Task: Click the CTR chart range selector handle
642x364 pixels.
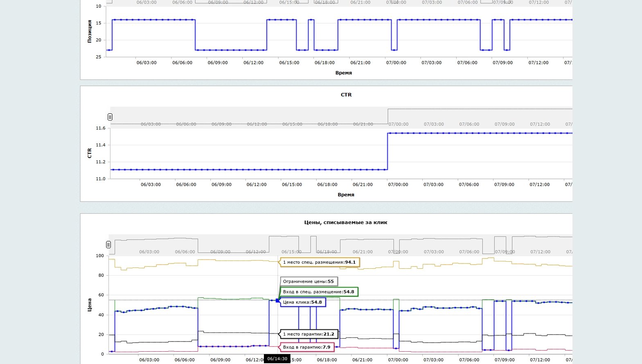Action: pyautogui.click(x=110, y=117)
